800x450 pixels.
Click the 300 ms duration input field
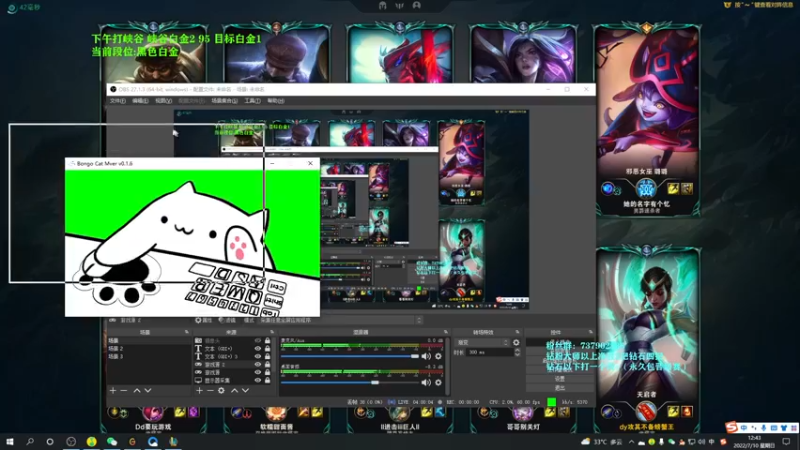point(490,352)
